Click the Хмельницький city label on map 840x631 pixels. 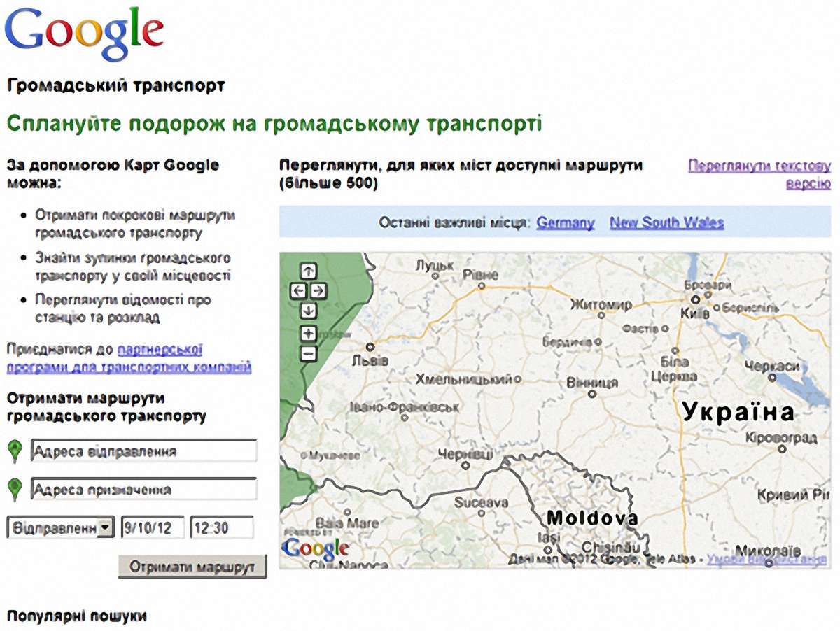click(x=463, y=380)
